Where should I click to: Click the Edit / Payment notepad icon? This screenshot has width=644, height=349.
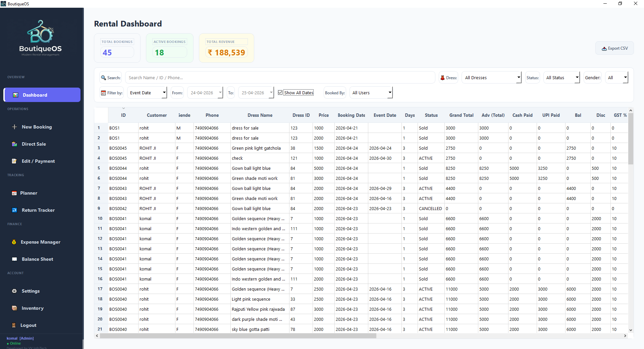coord(14,161)
